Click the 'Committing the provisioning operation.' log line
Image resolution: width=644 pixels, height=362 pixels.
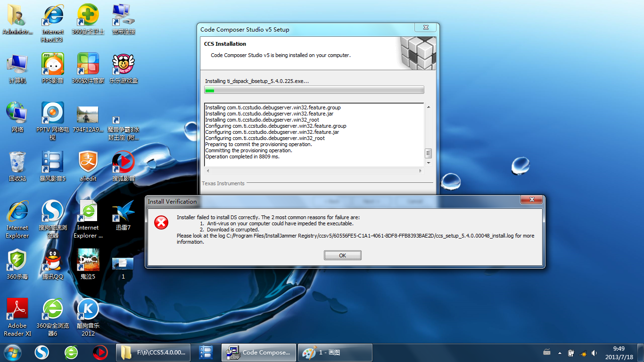[249, 150]
